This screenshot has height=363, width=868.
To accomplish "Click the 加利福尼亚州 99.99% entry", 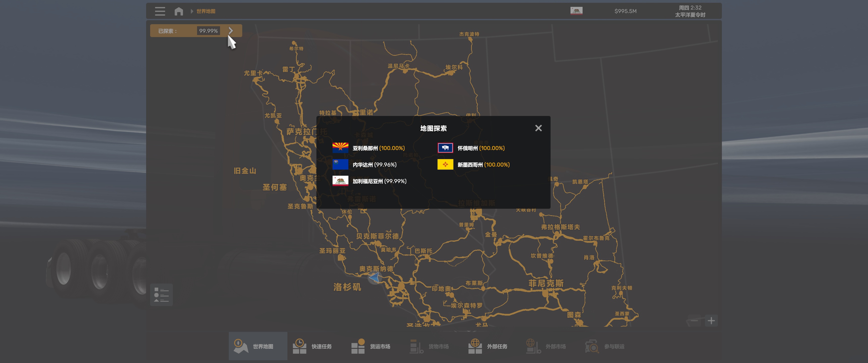I will coord(379,181).
